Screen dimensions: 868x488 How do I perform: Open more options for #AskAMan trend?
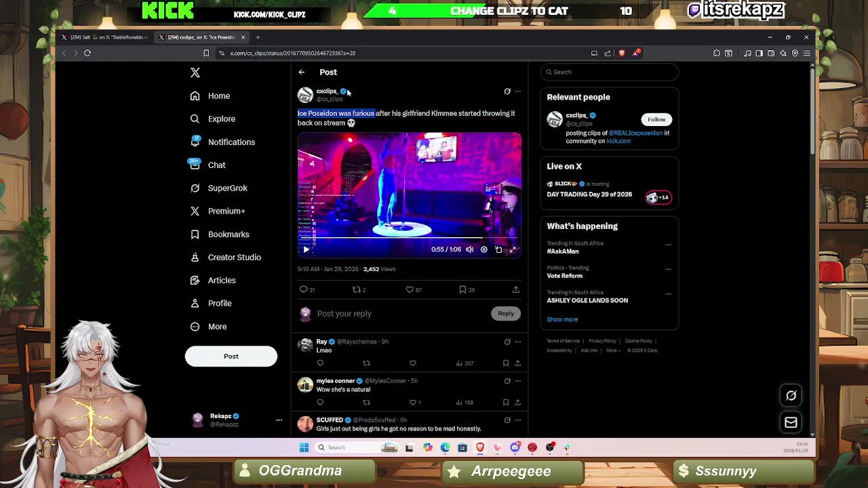669,245
